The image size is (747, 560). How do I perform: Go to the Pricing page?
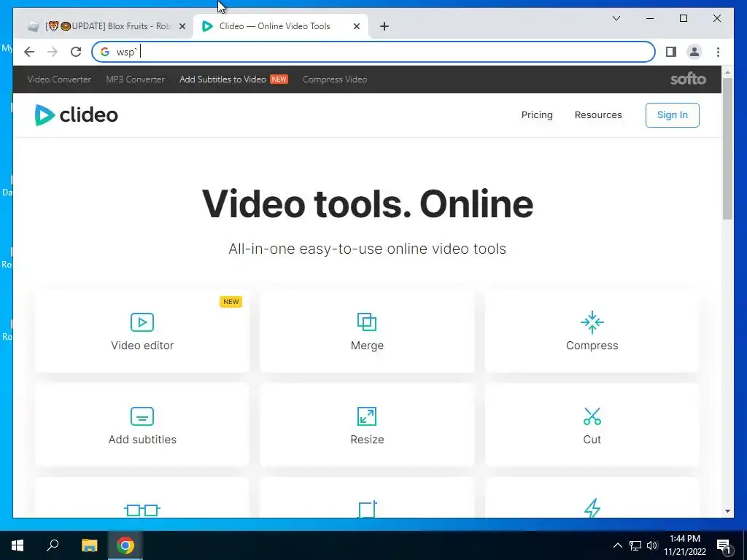(537, 114)
